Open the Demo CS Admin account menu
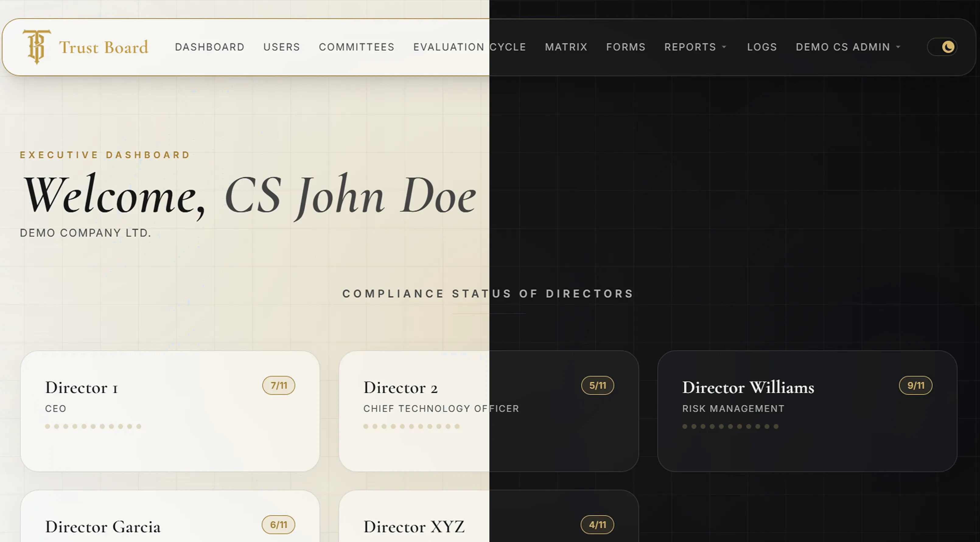 [848, 47]
